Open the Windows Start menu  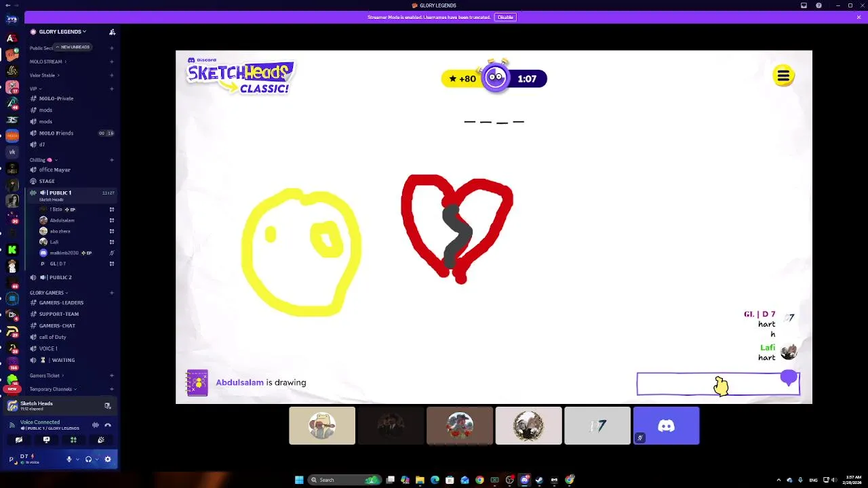(299, 480)
